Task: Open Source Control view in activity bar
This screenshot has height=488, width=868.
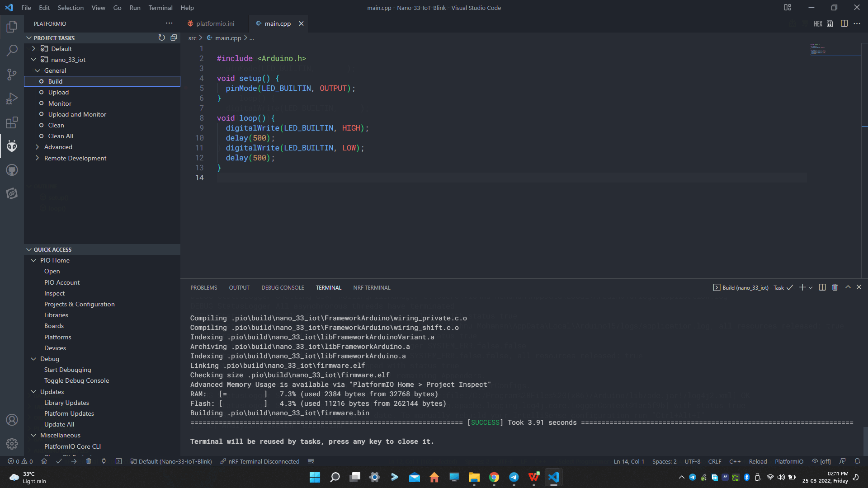Action: tap(12, 74)
